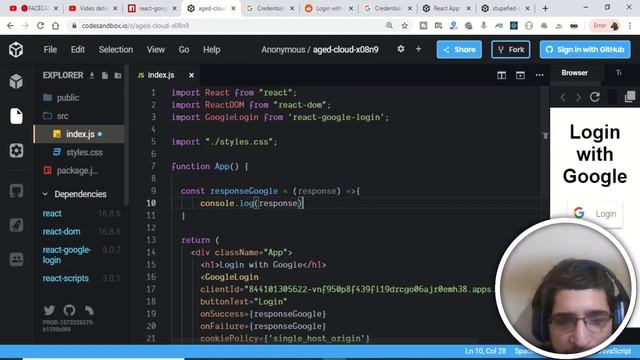Viewport: 640px width, 360px height.
Task: Sign in with GitHub
Action: (x=585, y=49)
